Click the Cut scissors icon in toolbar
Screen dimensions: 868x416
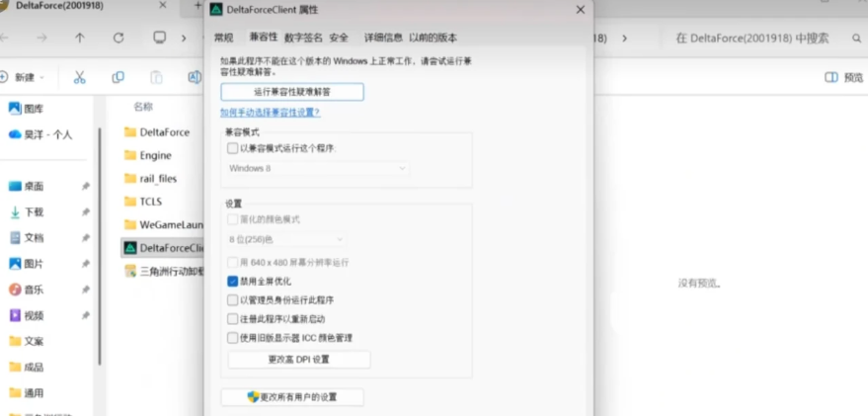point(80,77)
